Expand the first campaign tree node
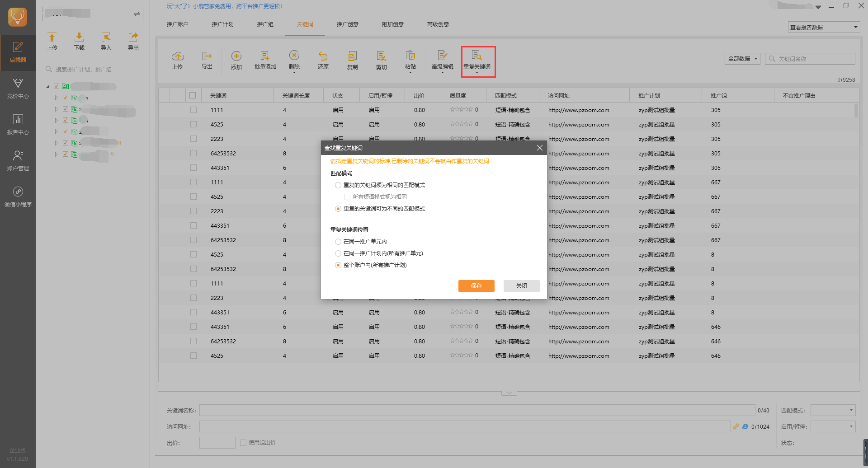Image resolution: width=868 pixels, height=468 pixels. pos(56,98)
